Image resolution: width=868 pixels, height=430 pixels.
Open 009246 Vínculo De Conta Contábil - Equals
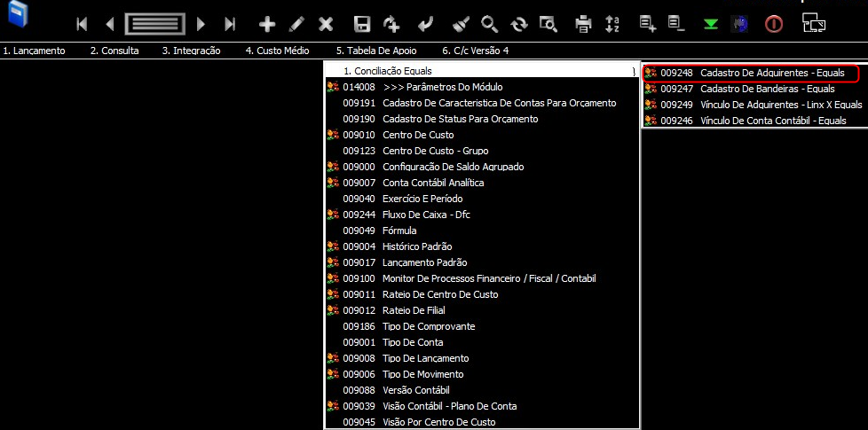tap(754, 121)
